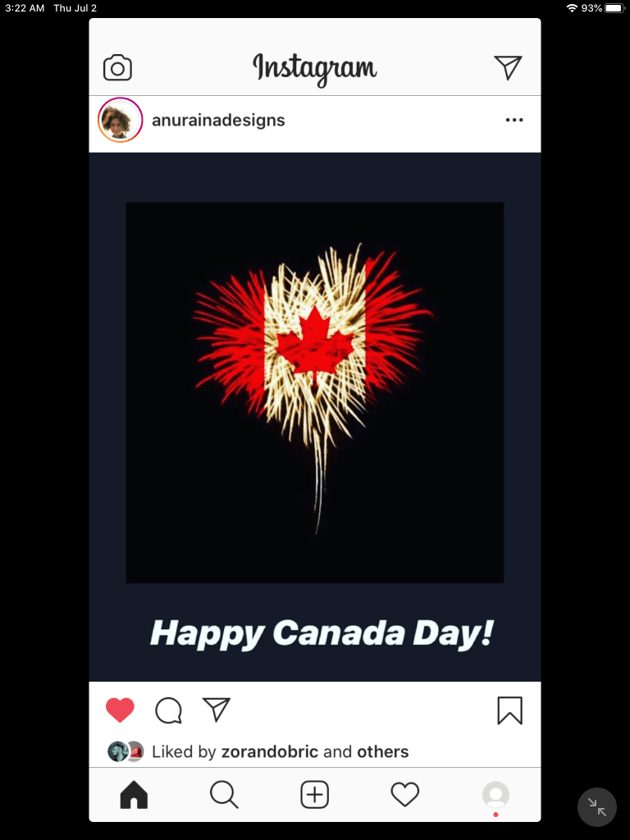Screen dimensions: 630x840
Task: Share post via paper plane icon
Action: click(x=217, y=710)
